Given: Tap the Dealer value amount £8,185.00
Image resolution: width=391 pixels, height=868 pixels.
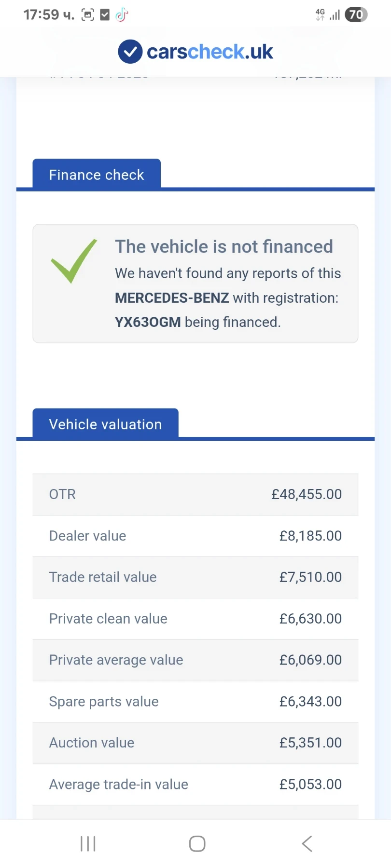Looking at the screenshot, I should coord(310,536).
